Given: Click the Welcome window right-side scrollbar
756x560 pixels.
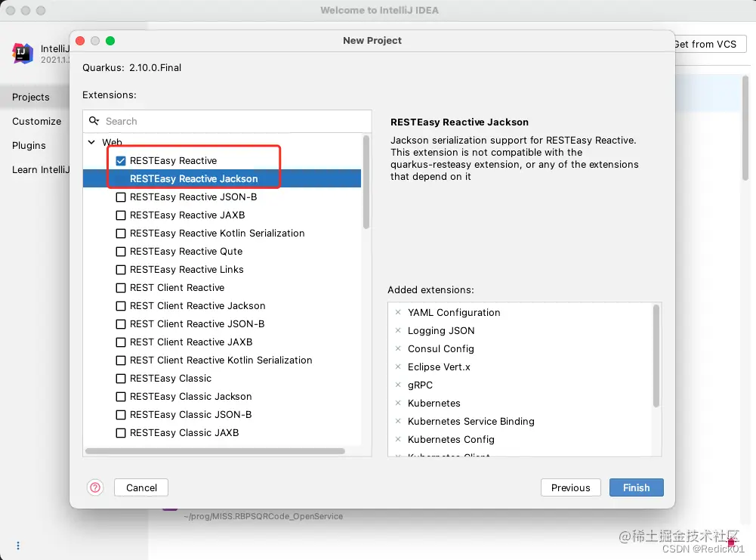Looking at the screenshot, I should pos(745,128).
